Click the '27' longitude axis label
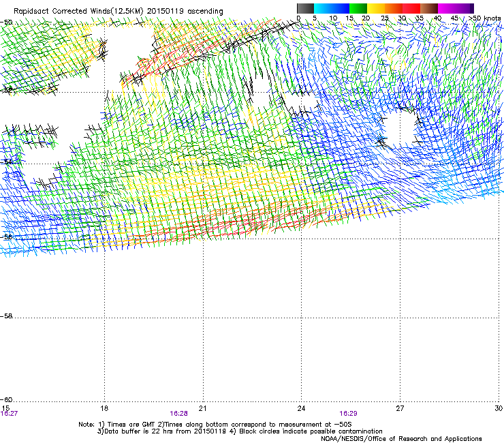 point(400,408)
